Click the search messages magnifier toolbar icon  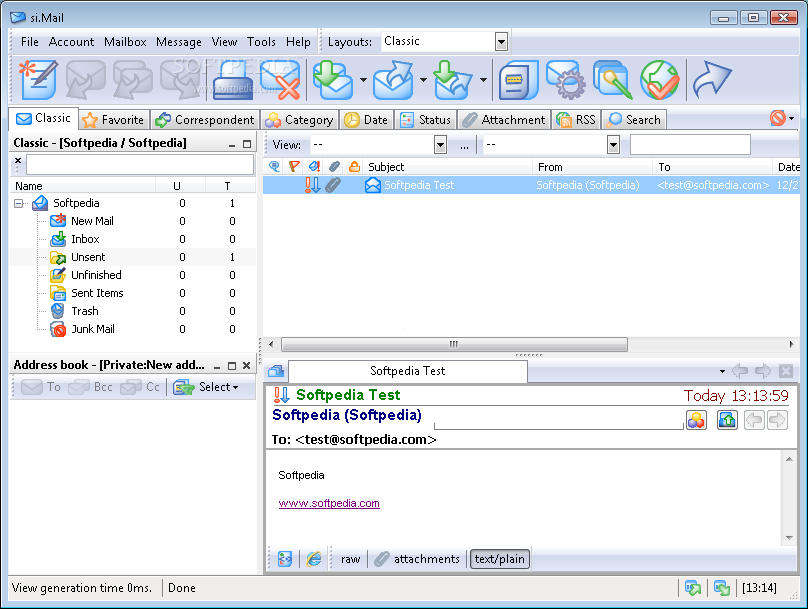tap(612, 80)
